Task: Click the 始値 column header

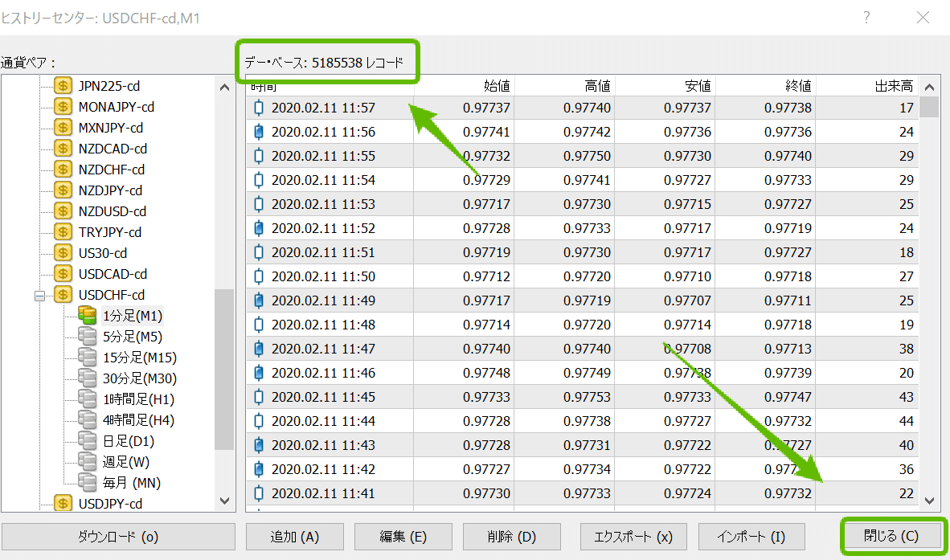Action: click(x=465, y=86)
